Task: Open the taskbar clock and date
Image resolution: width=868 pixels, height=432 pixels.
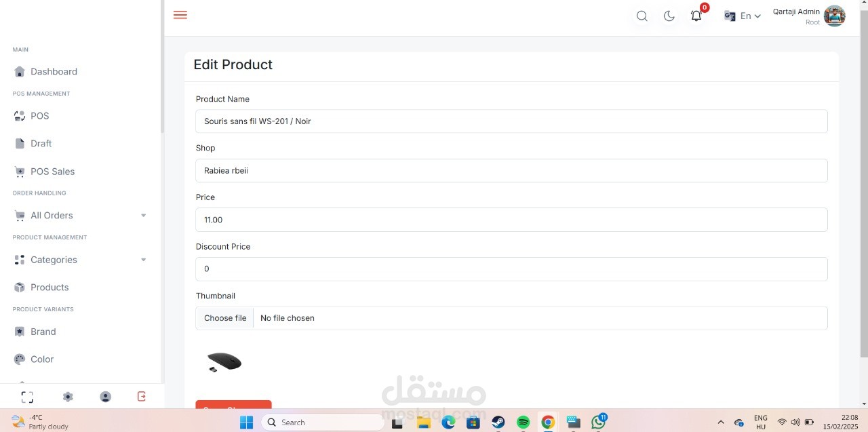Action: tap(840, 422)
